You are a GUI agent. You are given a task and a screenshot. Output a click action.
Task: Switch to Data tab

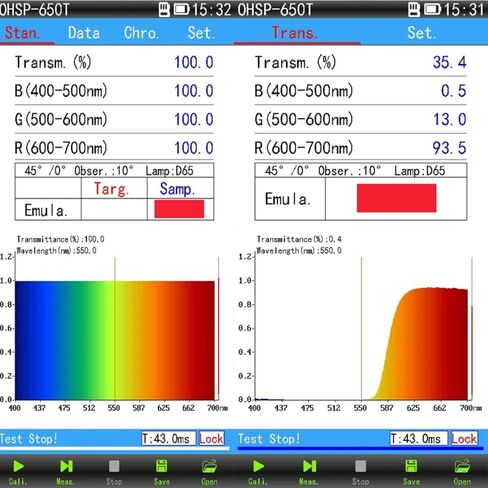point(84,33)
